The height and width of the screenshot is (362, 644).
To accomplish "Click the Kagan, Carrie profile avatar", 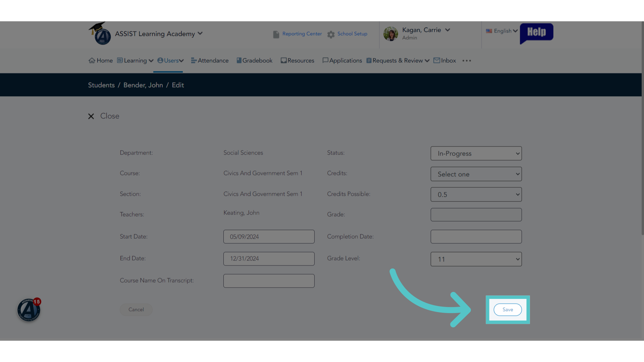I will 391,34.
